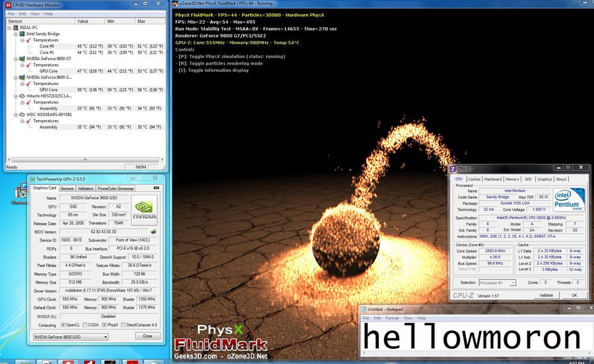Collapse the Intel Sandy Bridge node
The height and width of the screenshot is (364, 594).
[x=16, y=34]
